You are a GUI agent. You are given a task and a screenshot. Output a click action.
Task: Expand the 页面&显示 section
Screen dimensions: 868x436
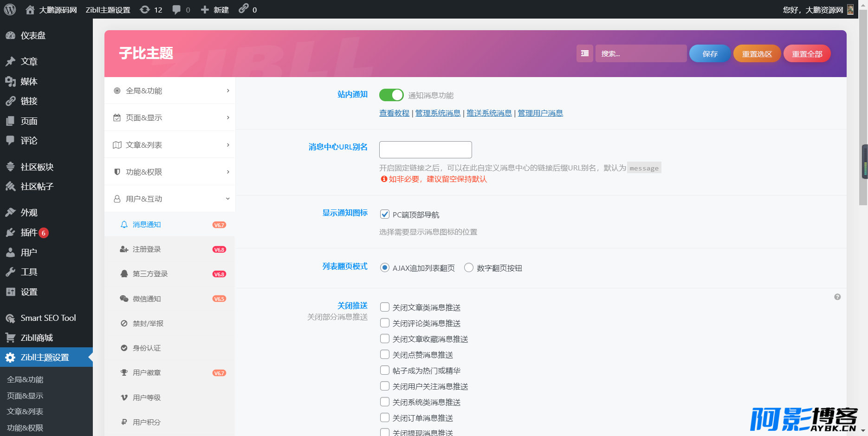pos(170,117)
